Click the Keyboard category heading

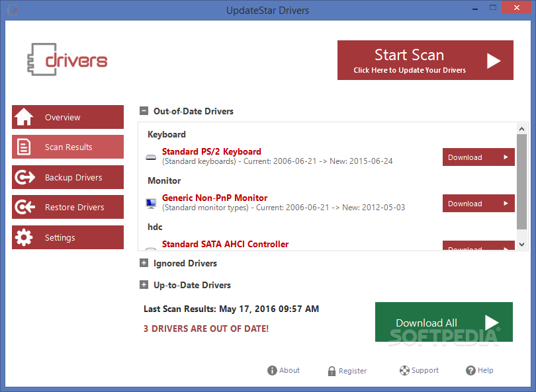[x=167, y=135]
